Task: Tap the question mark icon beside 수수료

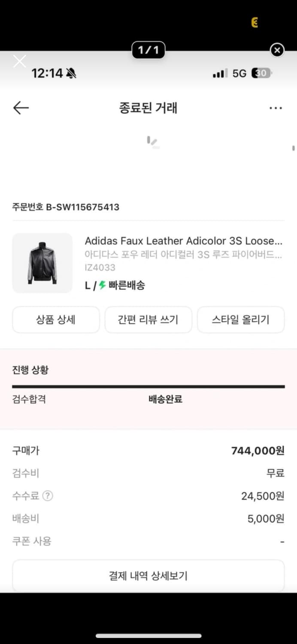Action: coord(48,496)
